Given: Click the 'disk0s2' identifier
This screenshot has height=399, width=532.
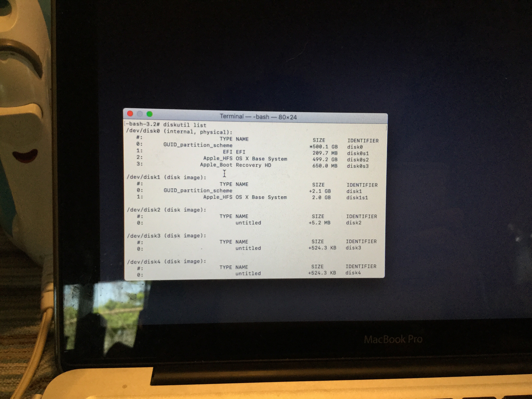Looking at the screenshot, I should point(358,159).
